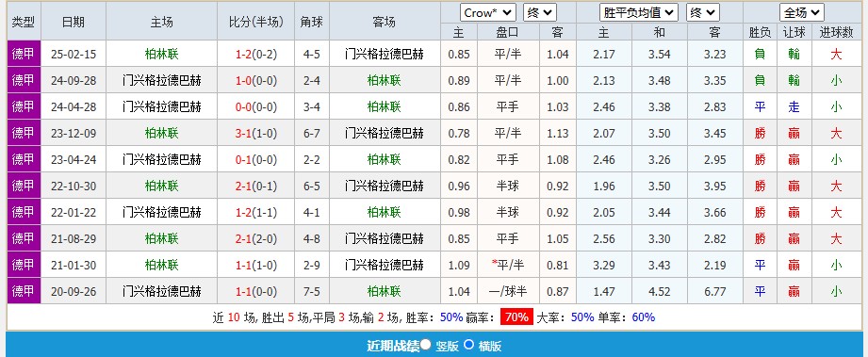Click the 德甲 league tag in the 25-02-15 row
868x357 pixels.
tap(24, 55)
